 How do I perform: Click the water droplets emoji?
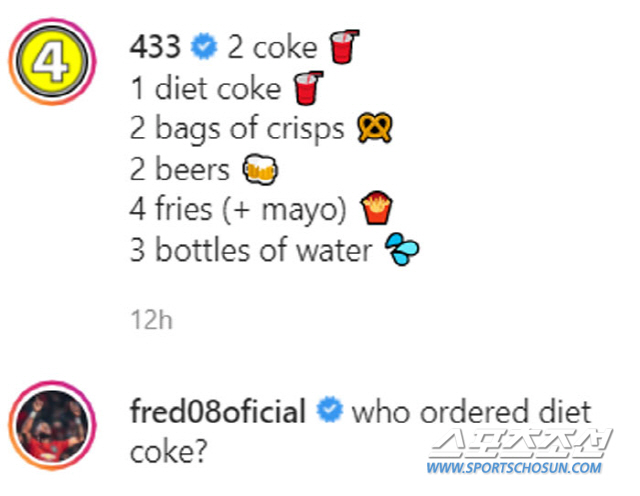(x=402, y=252)
